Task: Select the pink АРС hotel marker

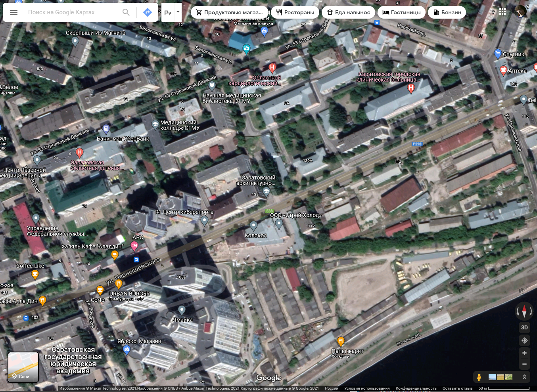Action: point(134,247)
